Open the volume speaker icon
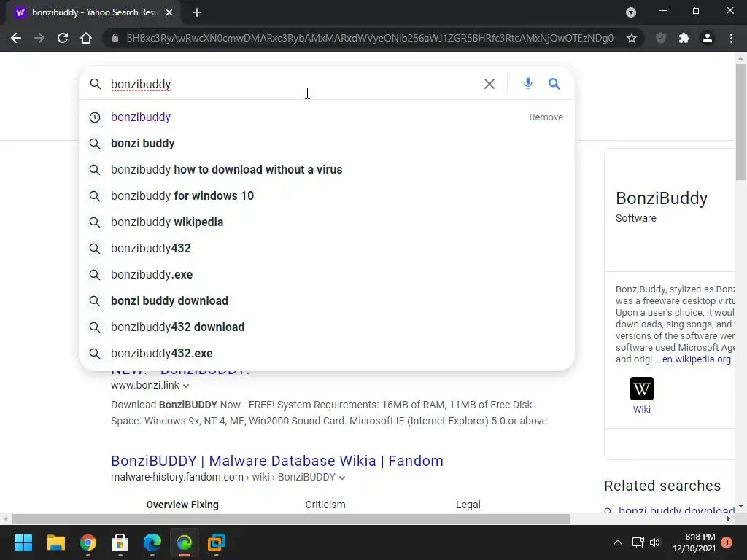 click(x=656, y=542)
